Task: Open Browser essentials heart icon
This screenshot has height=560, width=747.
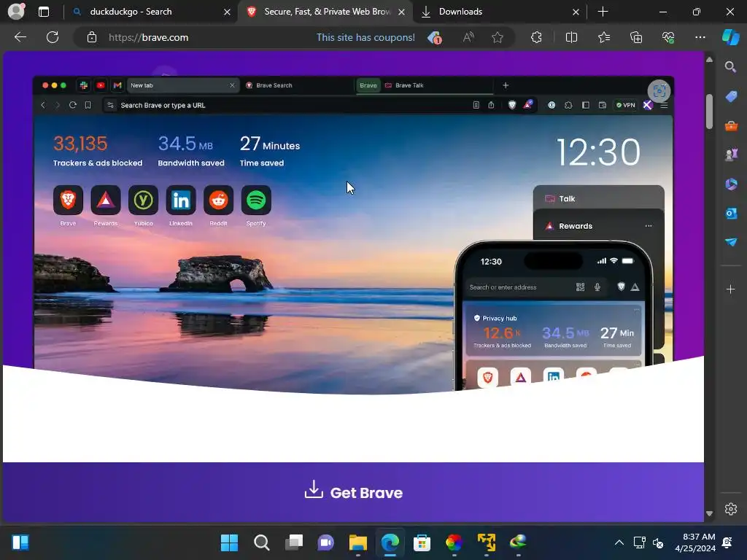Action: tap(668, 37)
